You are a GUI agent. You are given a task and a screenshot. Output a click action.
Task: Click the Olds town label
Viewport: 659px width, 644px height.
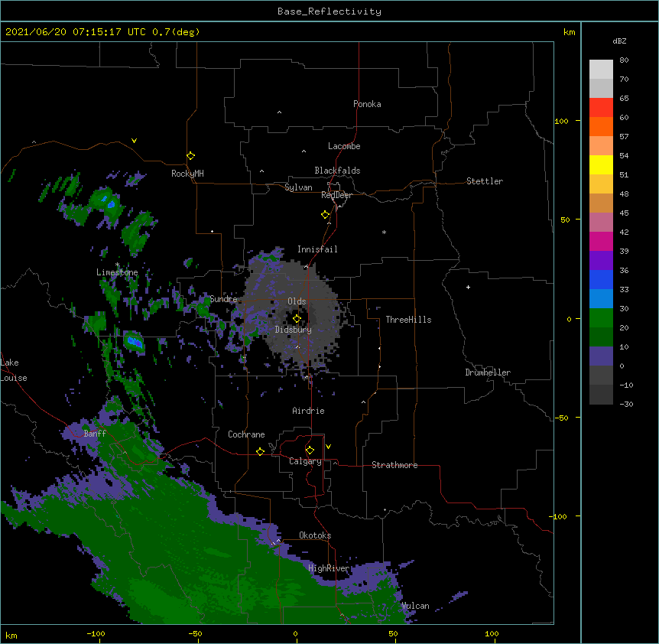(297, 301)
